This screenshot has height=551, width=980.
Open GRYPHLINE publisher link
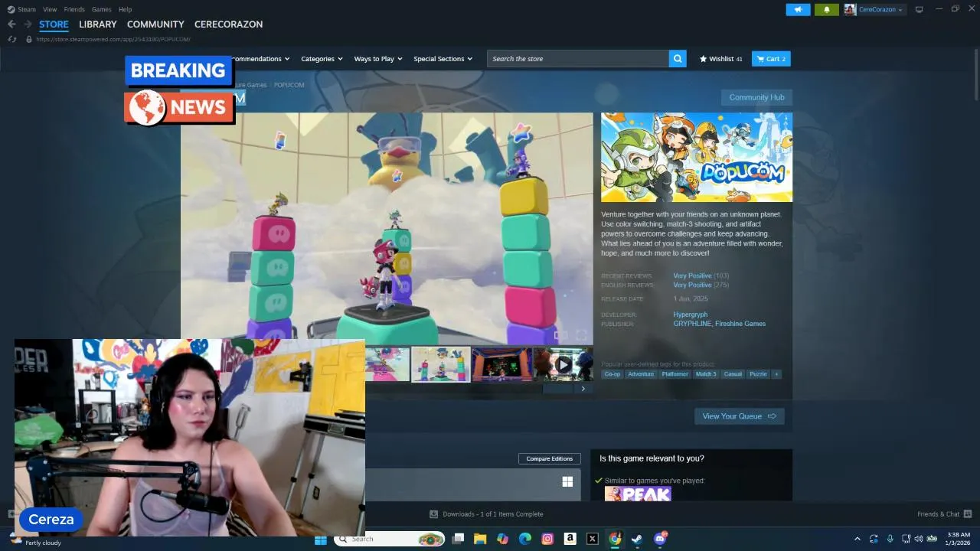(x=692, y=324)
